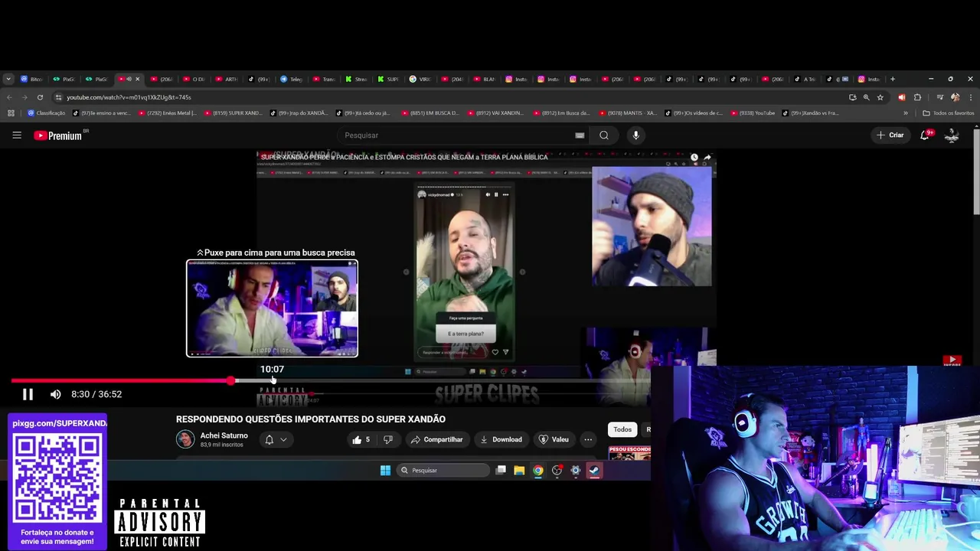Open Task View on the taskbar
980x551 pixels.
coord(501,471)
